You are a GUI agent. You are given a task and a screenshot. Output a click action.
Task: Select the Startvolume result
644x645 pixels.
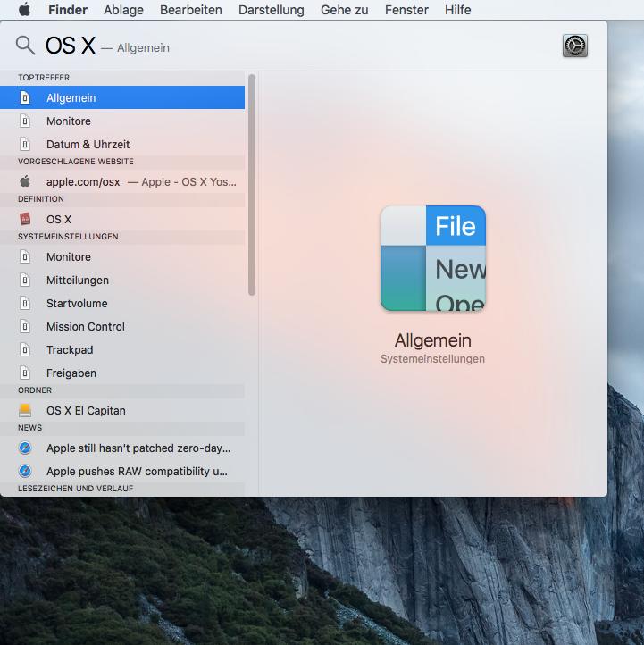(x=122, y=303)
